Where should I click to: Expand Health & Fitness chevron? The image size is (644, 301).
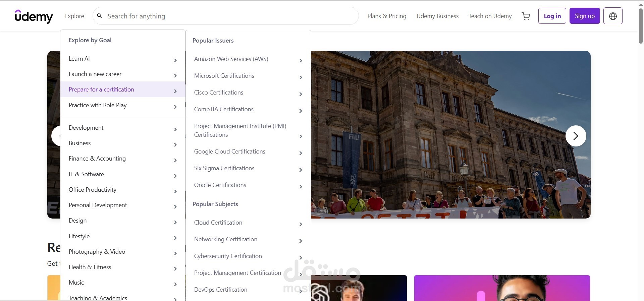pos(175,269)
